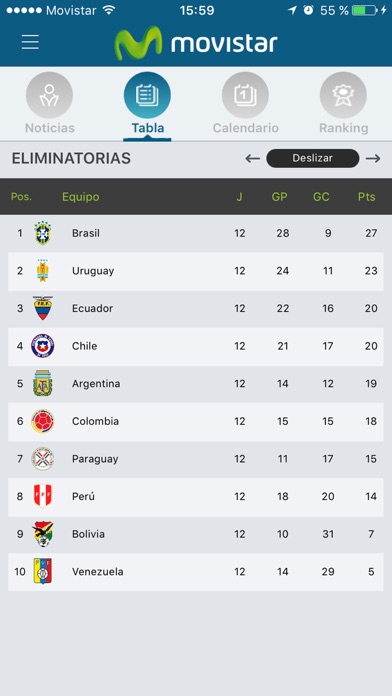Select the Uruguay row

tap(196, 271)
